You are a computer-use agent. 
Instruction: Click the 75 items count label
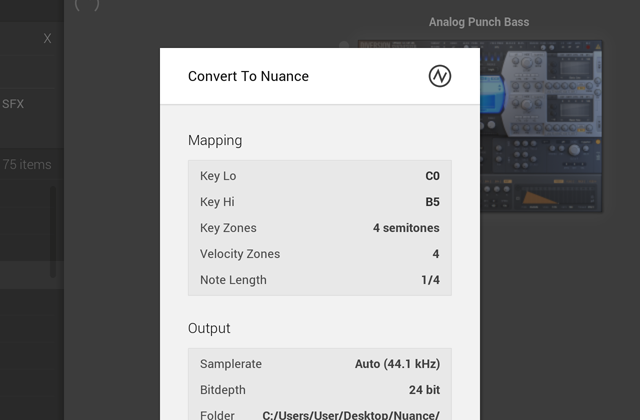pos(27,164)
